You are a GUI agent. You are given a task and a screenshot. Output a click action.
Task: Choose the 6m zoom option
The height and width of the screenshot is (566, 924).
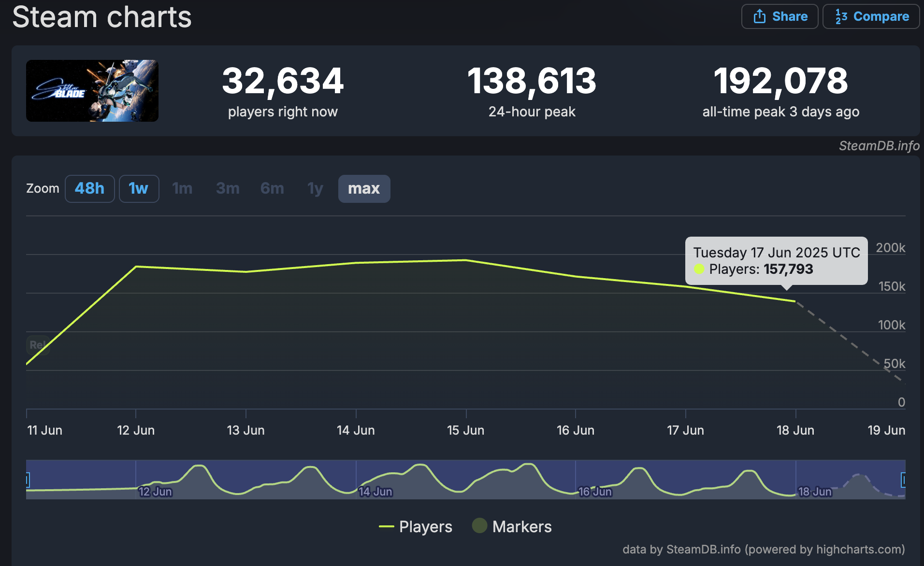click(x=272, y=188)
